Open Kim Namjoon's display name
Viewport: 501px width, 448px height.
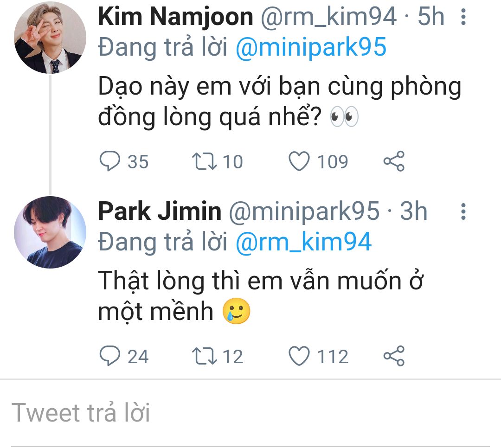(x=175, y=18)
